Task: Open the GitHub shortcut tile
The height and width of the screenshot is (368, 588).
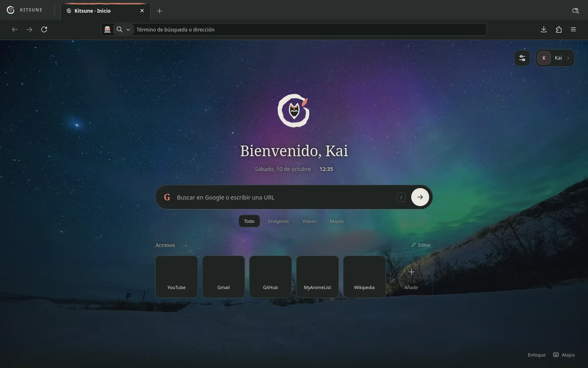Action: pos(270,277)
